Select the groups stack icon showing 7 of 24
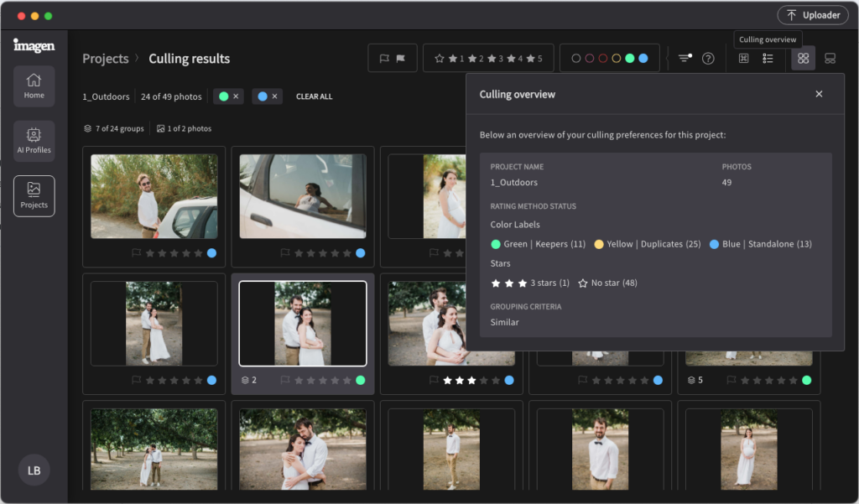The width and height of the screenshot is (859, 504). 87,127
